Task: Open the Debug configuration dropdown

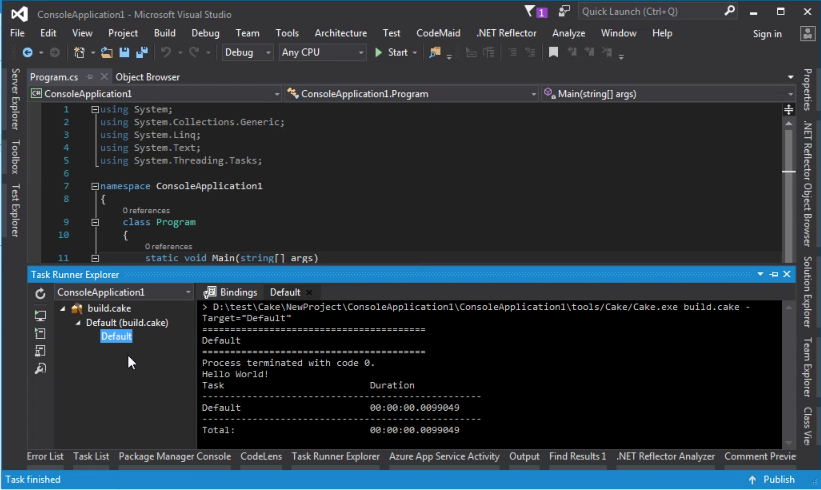Action: 247,52
